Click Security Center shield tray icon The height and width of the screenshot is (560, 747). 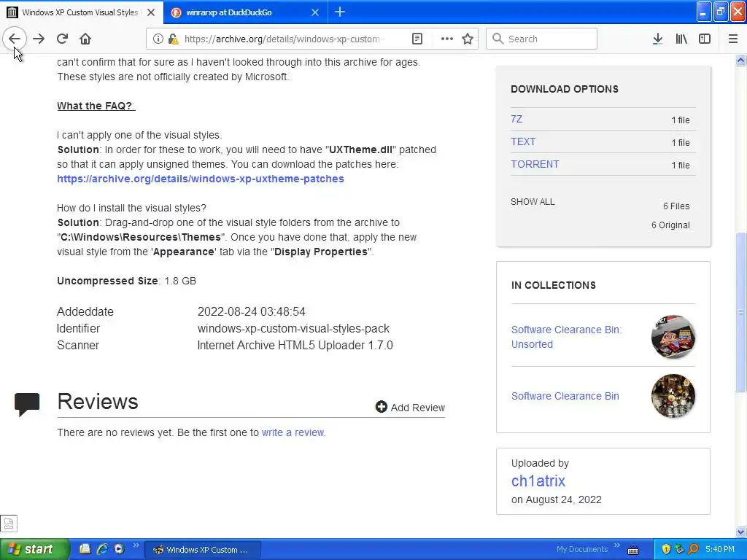pos(666,549)
